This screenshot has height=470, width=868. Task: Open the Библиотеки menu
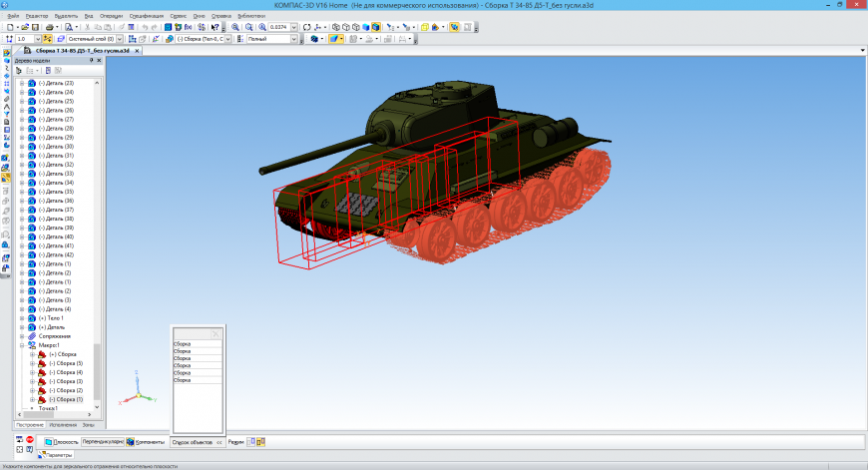(251, 16)
